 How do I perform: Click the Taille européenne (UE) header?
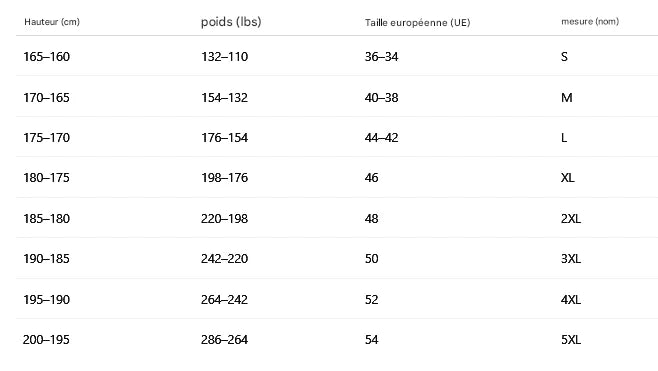[418, 23]
